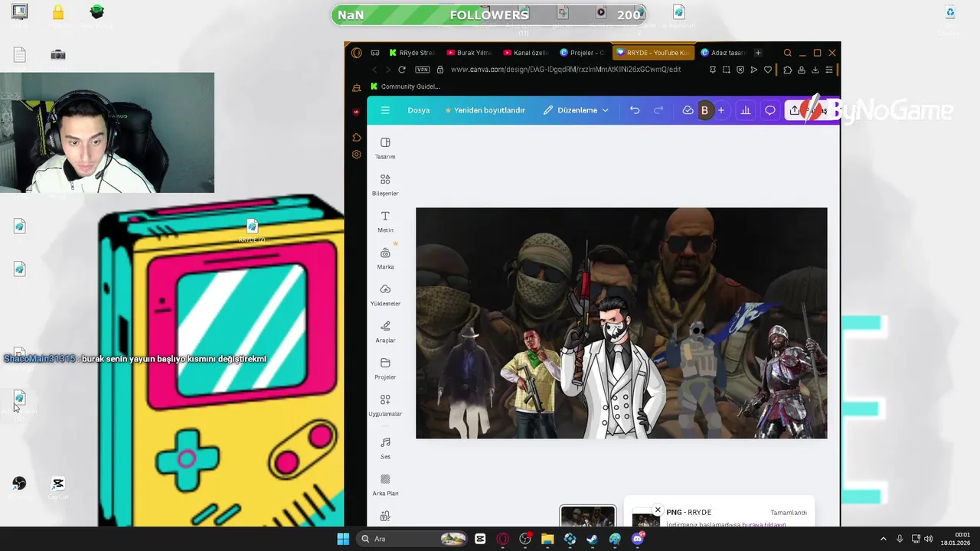Open the yellow padlock desktop icon

(58, 12)
